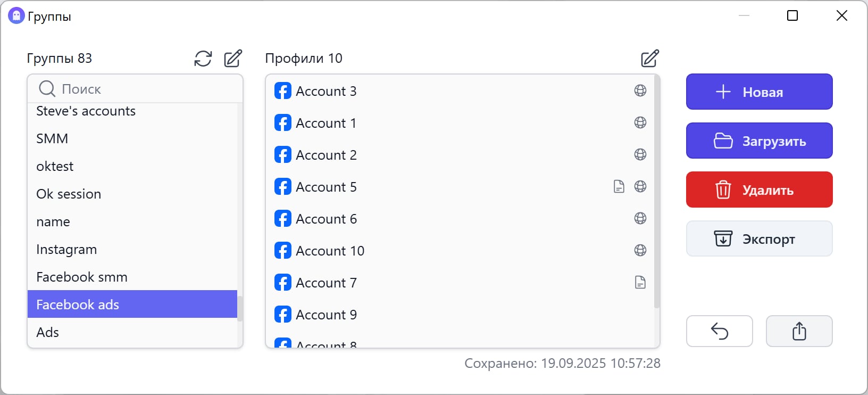Select the Facebook smm group
This screenshot has width=868, height=395.
coord(82,277)
